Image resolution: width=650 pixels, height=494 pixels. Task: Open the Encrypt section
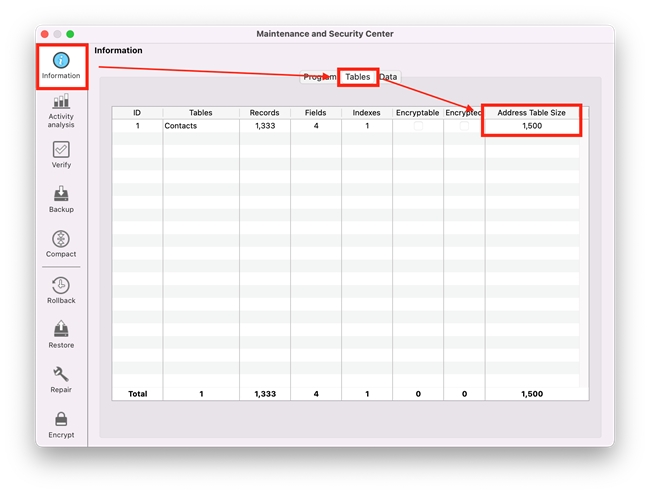[61, 423]
